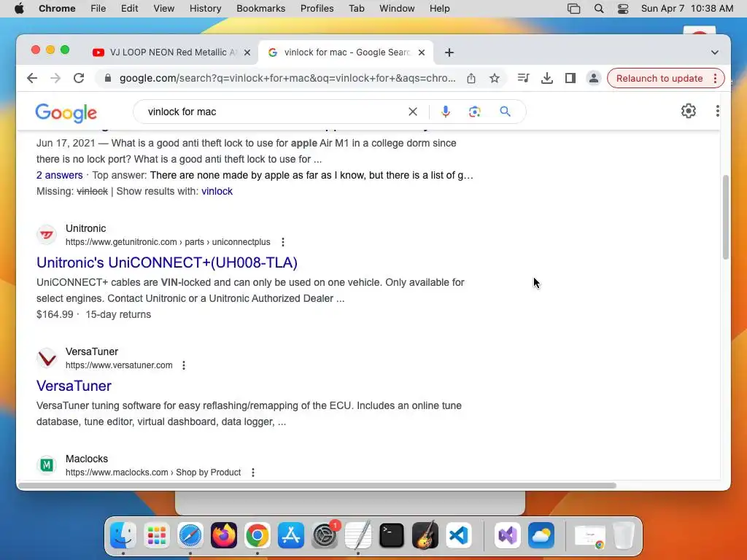Screen dimensions: 747x560
Task: Show results with vinlock link
Action: click(217, 191)
